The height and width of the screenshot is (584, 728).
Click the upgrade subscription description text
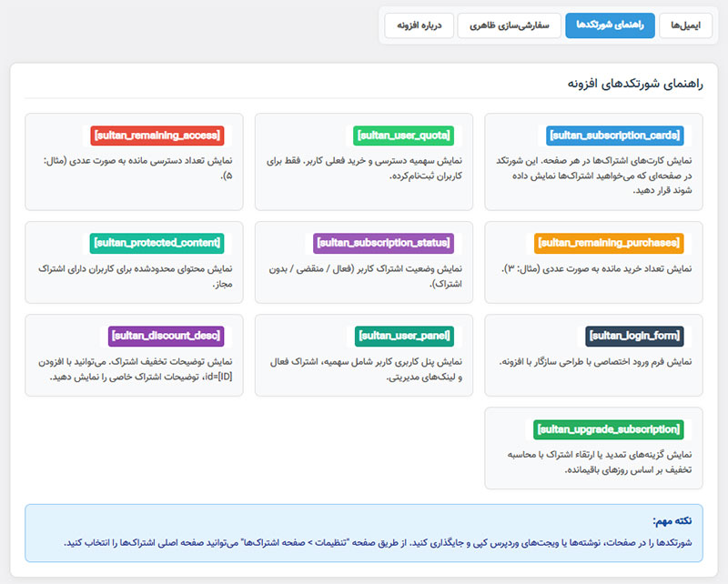(x=594, y=461)
